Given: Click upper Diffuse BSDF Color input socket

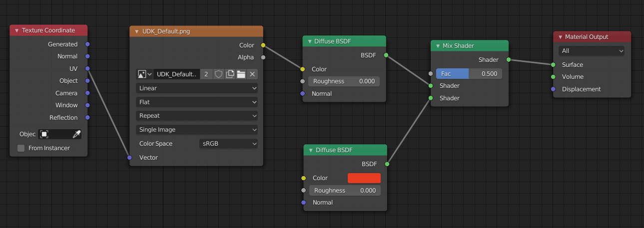Looking at the screenshot, I should [x=302, y=69].
